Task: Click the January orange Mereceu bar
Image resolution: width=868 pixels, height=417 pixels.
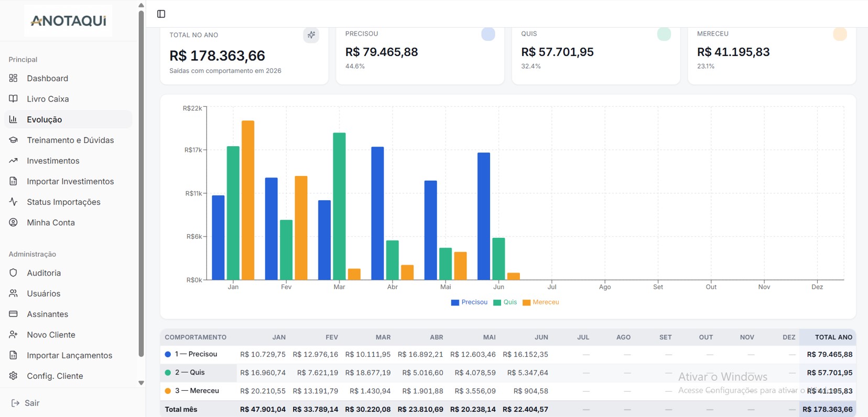Action: coord(248,200)
